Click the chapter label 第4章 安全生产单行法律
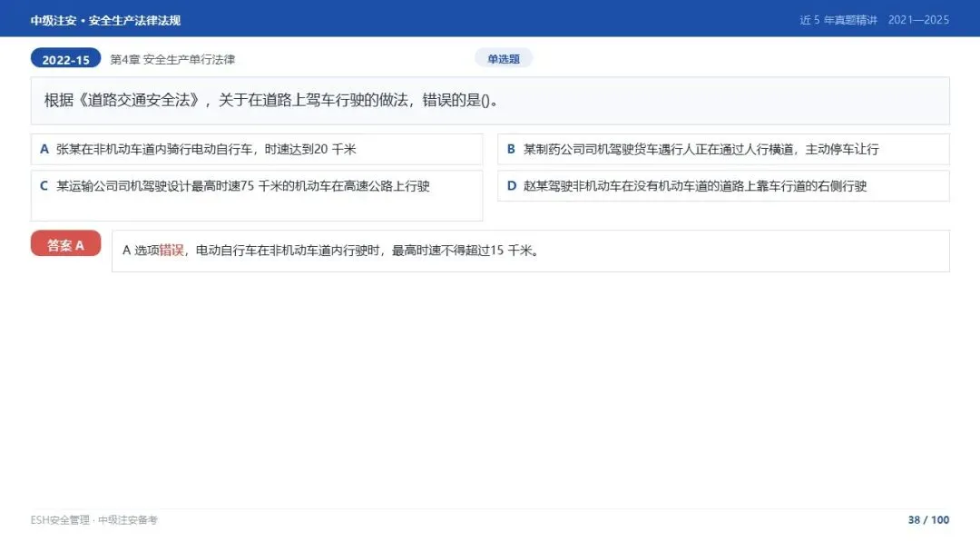 click(x=172, y=59)
